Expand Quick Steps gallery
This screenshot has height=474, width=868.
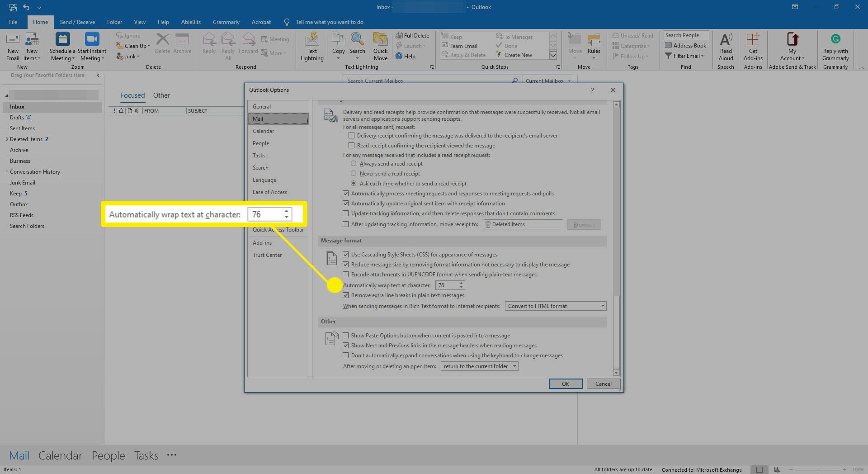[x=552, y=55]
